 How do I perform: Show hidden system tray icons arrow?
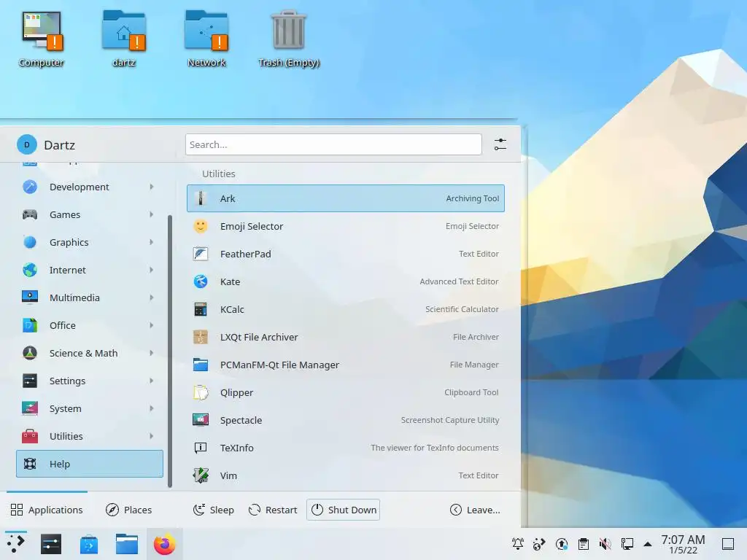coord(648,544)
